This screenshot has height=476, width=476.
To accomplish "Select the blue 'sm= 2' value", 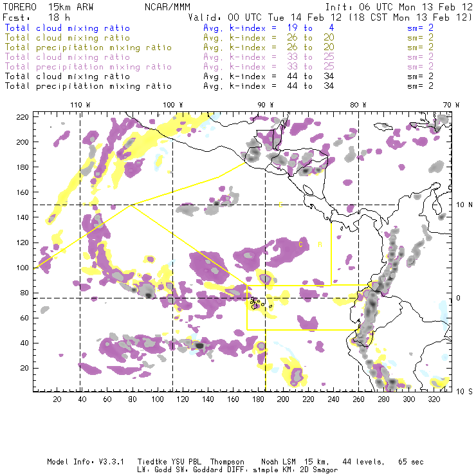I will [x=421, y=28].
